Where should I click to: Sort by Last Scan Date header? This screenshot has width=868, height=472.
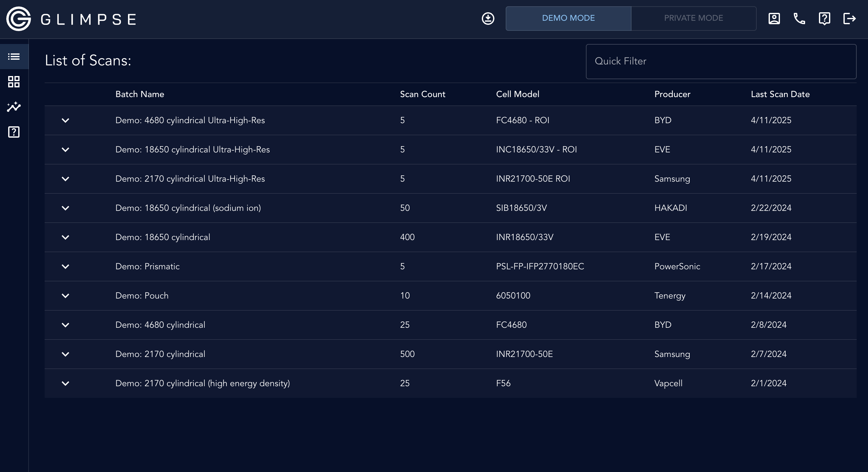click(780, 94)
